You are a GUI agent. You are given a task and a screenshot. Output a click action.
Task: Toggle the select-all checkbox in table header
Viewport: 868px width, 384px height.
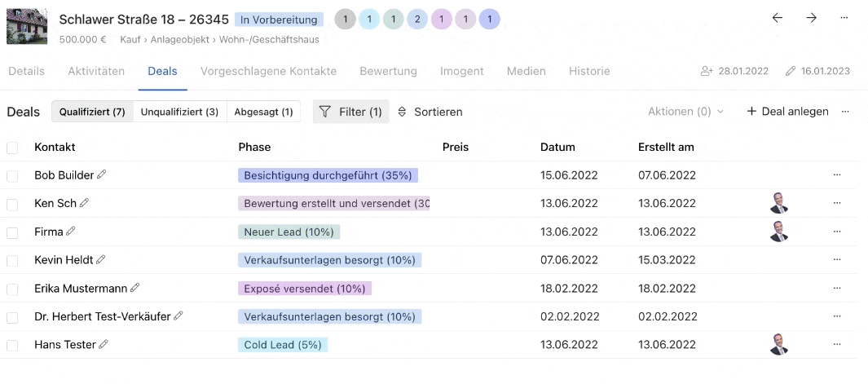pyautogui.click(x=12, y=148)
